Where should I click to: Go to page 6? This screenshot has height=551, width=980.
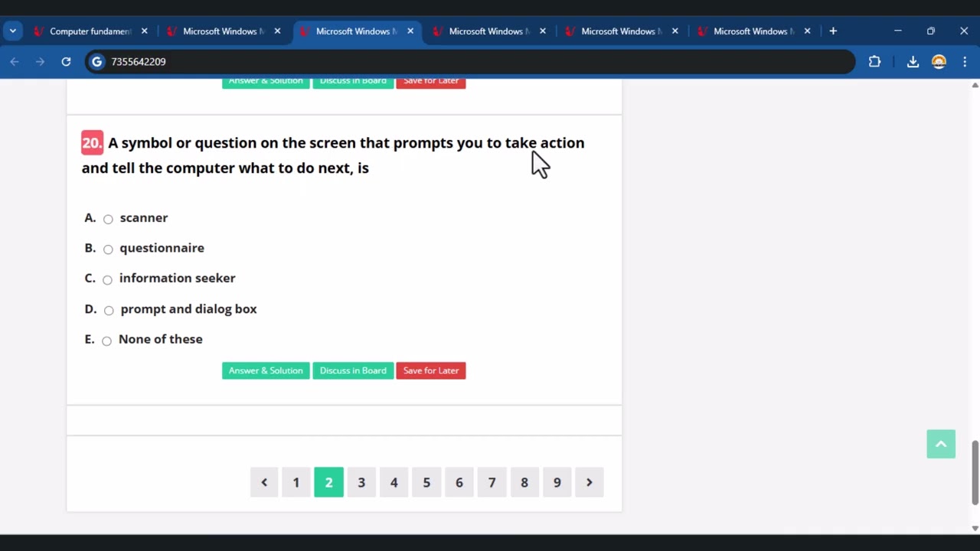coord(459,482)
